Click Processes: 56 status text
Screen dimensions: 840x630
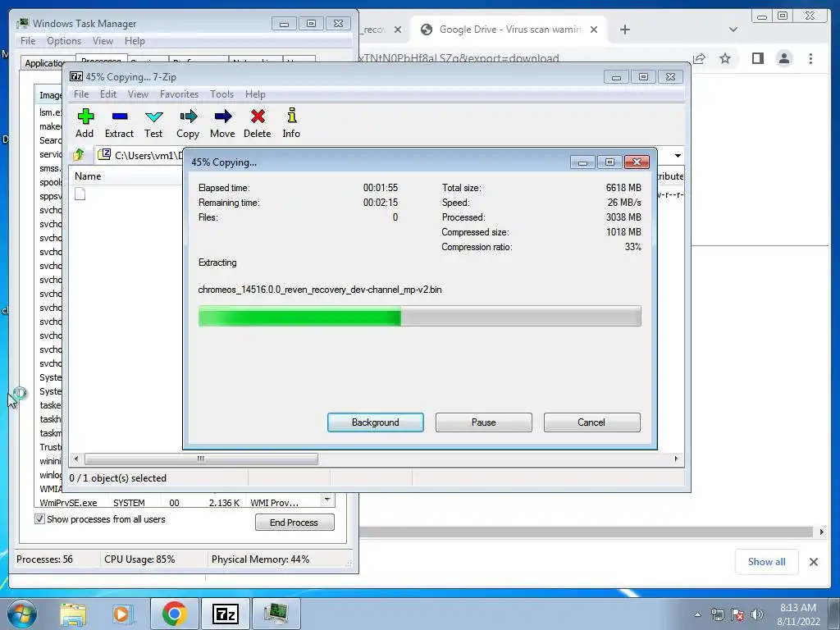(44, 559)
